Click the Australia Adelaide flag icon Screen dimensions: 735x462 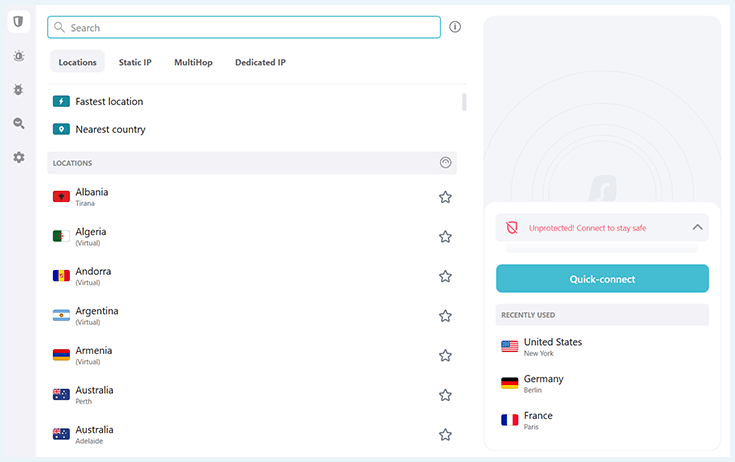click(x=61, y=434)
